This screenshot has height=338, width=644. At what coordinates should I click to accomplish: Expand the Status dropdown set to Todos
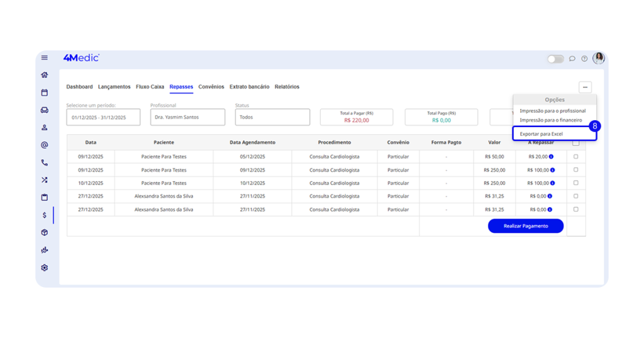(272, 117)
